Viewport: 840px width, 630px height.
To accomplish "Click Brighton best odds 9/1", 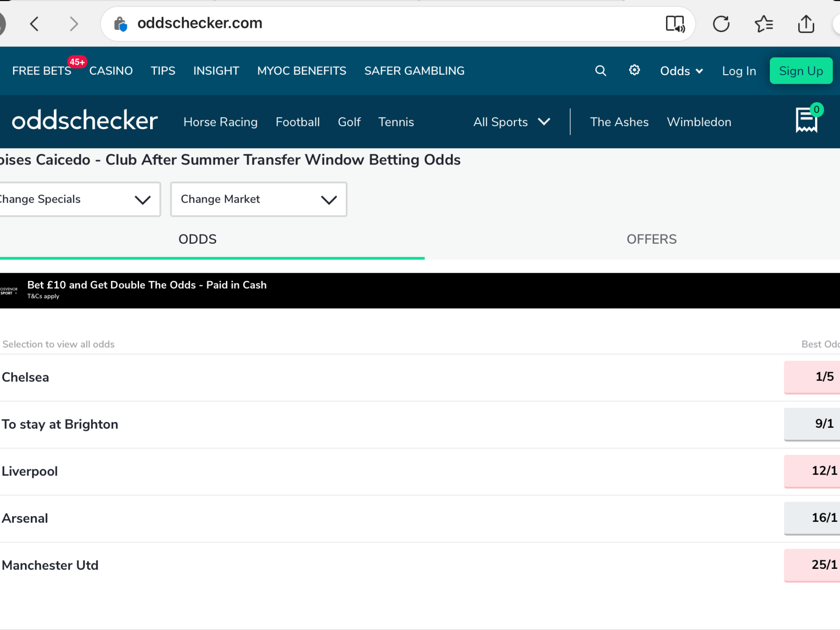I will 812,424.
